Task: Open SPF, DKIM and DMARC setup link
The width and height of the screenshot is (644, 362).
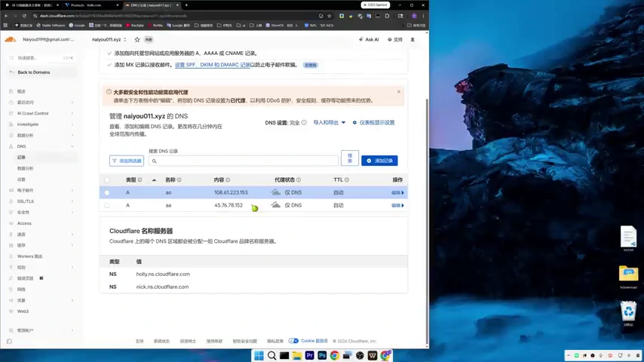Action: click(x=213, y=65)
